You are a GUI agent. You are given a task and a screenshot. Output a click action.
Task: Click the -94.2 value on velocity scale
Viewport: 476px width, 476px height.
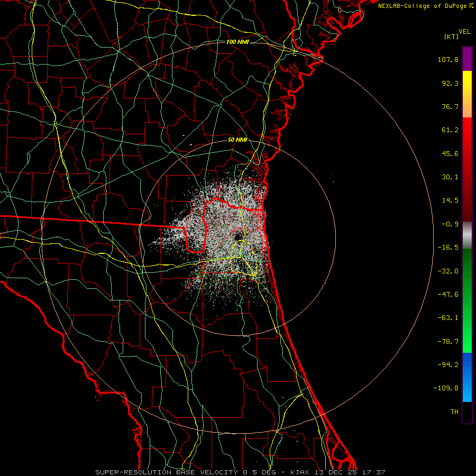[x=448, y=365]
